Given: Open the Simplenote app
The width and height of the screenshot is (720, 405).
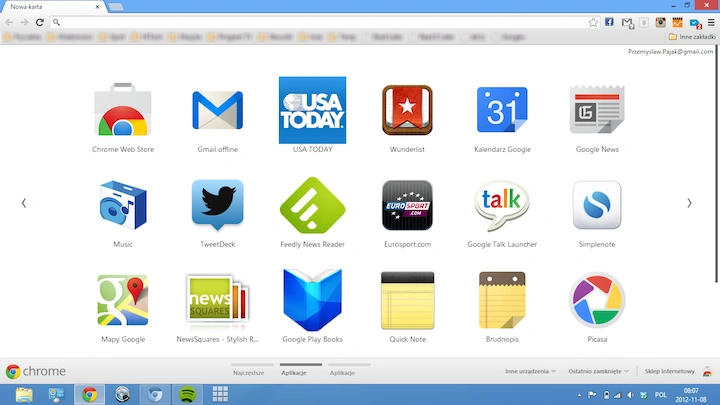Looking at the screenshot, I should tap(597, 205).
